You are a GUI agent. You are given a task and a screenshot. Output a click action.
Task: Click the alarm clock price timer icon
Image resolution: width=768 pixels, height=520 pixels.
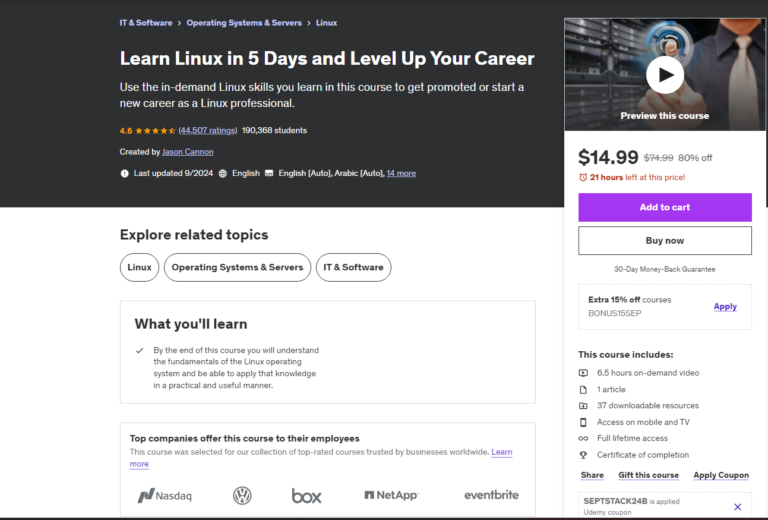pos(583,177)
